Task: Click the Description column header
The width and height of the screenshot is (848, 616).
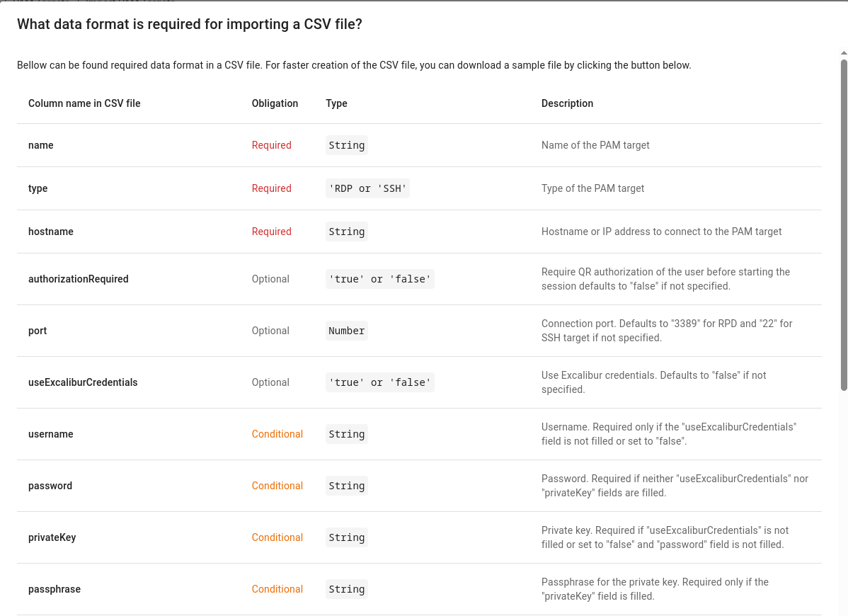Action: pyautogui.click(x=567, y=103)
